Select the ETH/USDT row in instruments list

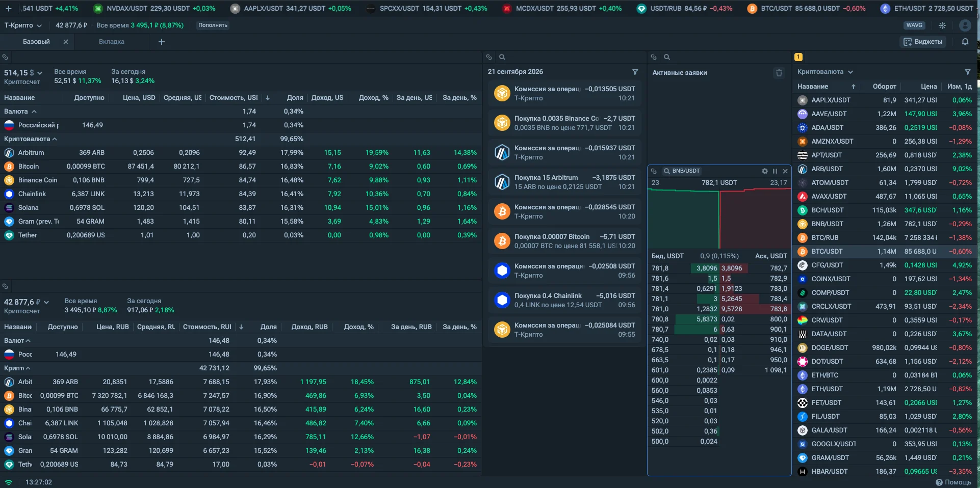pyautogui.click(x=885, y=389)
